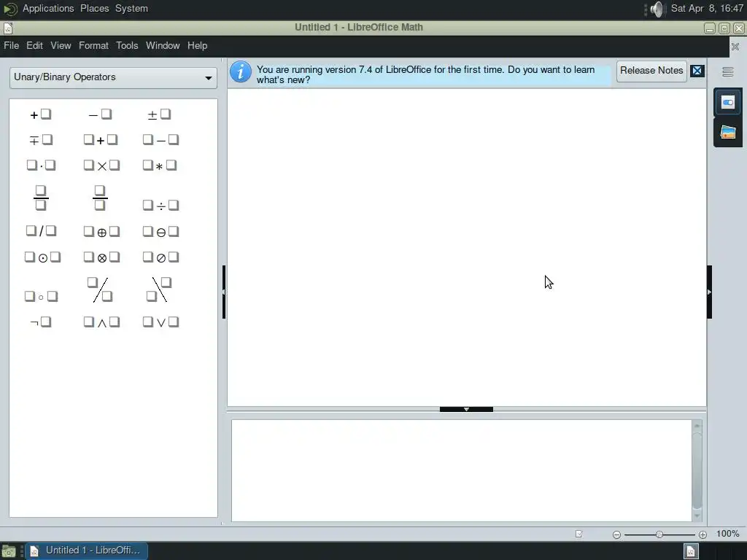Viewport: 747px width, 560px height.
Task: Click the show desktop taskbar icon
Action: click(x=9, y=551)
